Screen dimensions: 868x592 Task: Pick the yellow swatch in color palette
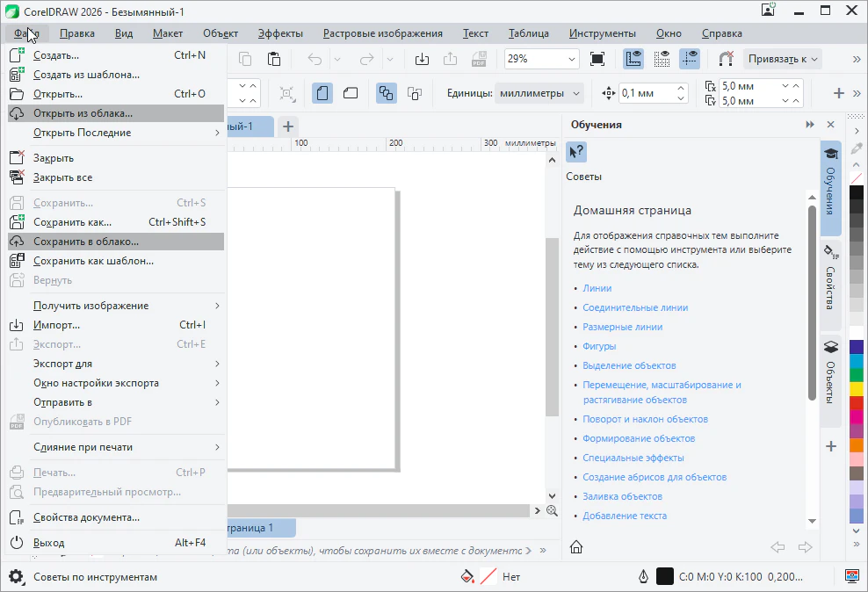coord(857,388)
